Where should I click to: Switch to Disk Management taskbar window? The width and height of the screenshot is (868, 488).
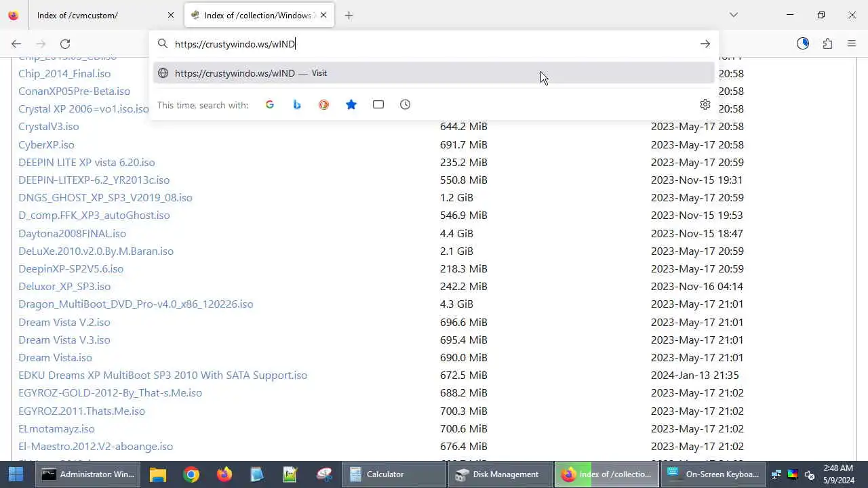pos(500,474)
